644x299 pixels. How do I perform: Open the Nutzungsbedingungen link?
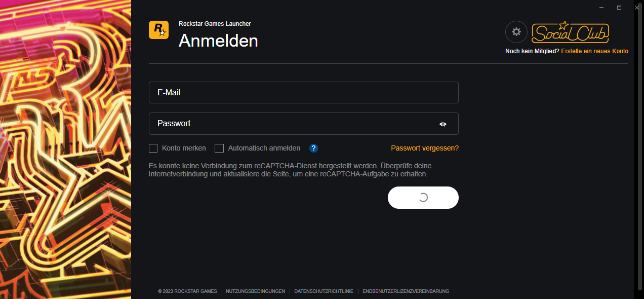tap(255, 291)
